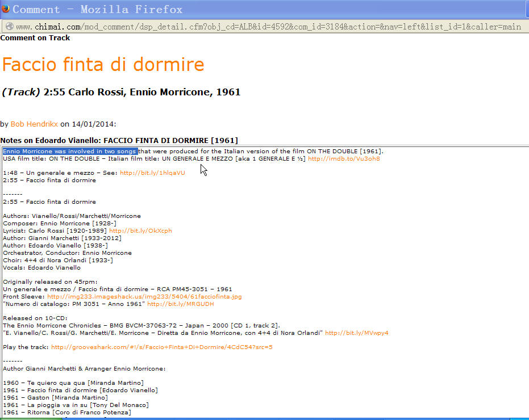Click the 'on 14/01/2014:' date text

(x=88, y=124)
